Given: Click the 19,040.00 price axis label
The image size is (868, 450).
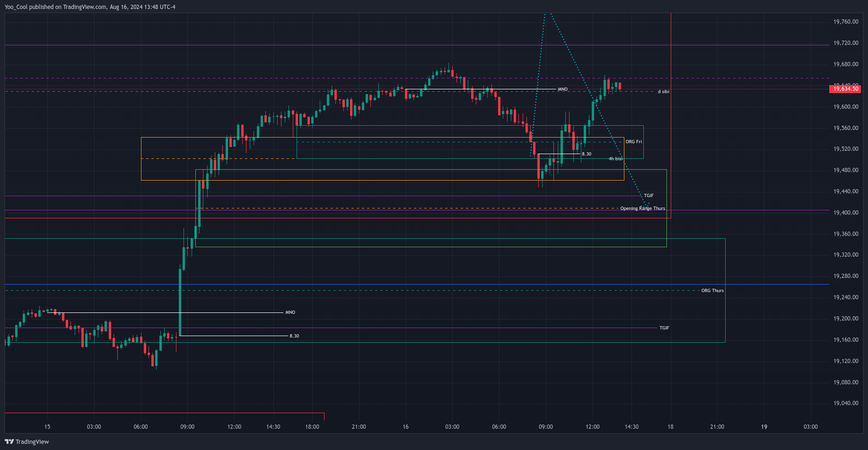Looking at the screenshot, I should pyautogui.click(x=846, y=403).
